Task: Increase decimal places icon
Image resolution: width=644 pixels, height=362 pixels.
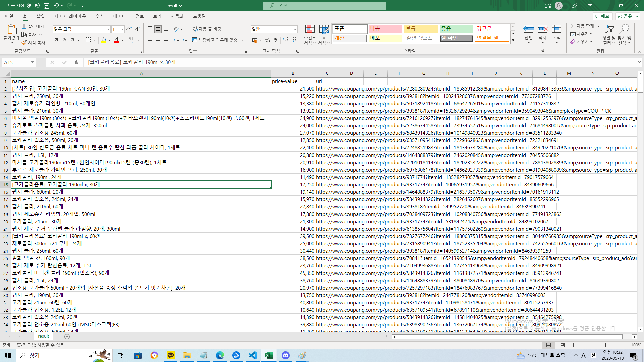Action: click(286, 40)
